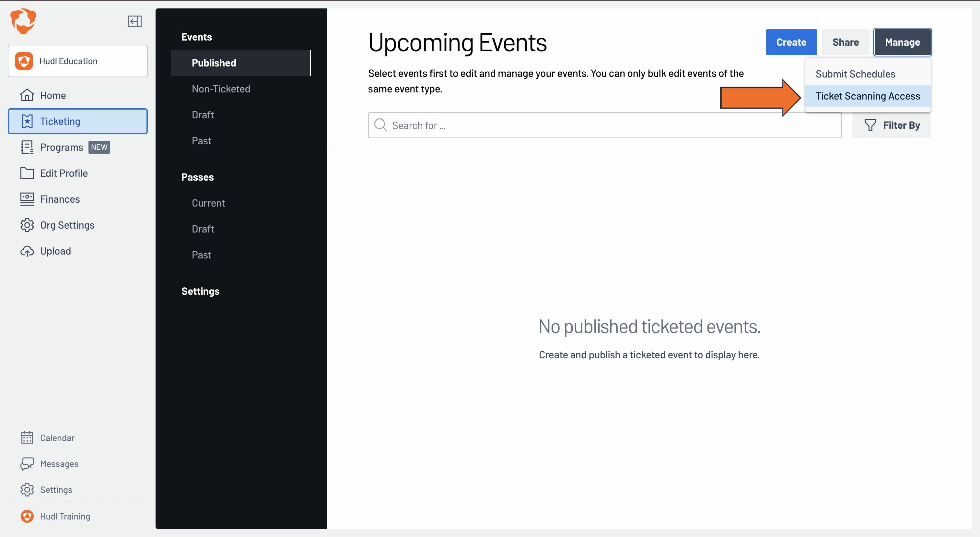Click the Ticketing ticket star icon
Screen dimensions: 980x537
[x=27, y=121]
